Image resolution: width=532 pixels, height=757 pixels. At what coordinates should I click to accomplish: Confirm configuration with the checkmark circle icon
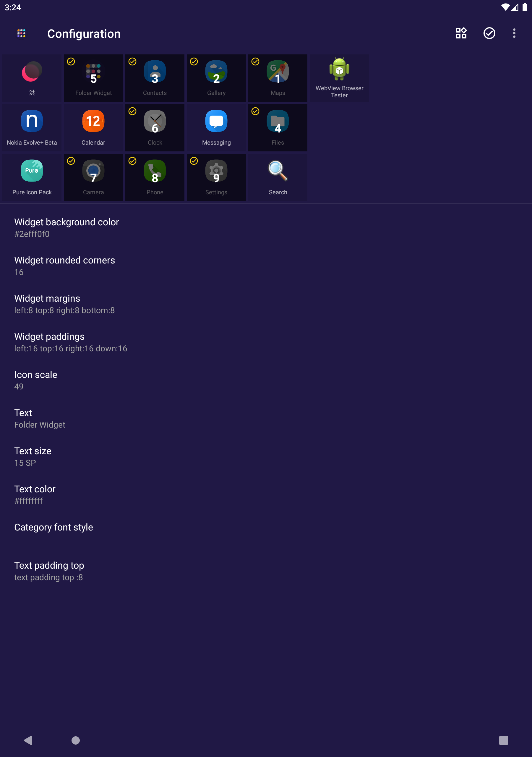[x=489, y=33]
